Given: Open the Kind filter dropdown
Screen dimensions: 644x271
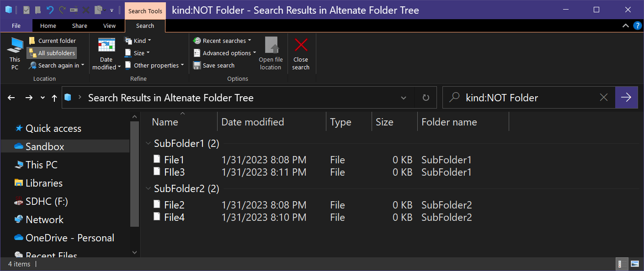Looking at the screenshot, I should tap(138, 41).
